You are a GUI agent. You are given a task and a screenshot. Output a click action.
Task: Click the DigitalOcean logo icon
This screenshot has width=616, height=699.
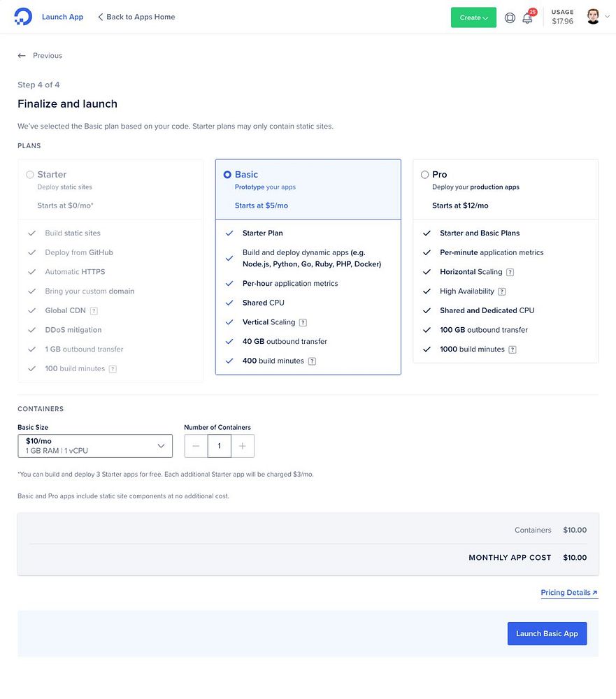22,17
